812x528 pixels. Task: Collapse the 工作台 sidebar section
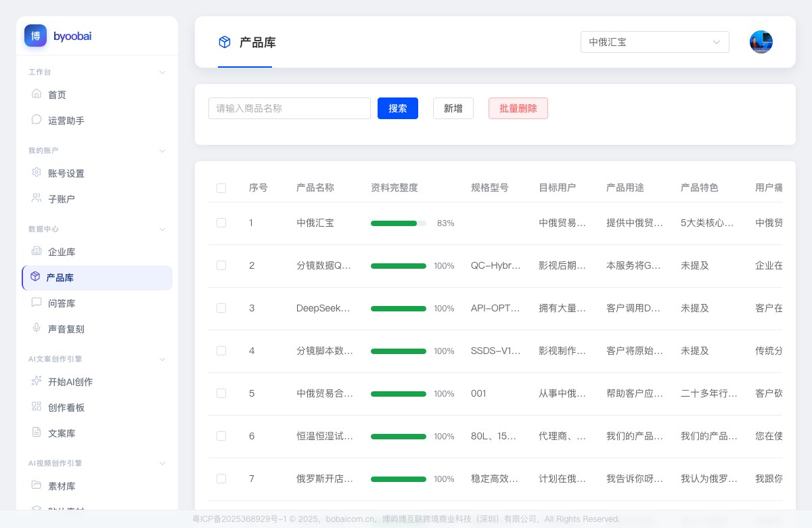(x=162, y=72)
